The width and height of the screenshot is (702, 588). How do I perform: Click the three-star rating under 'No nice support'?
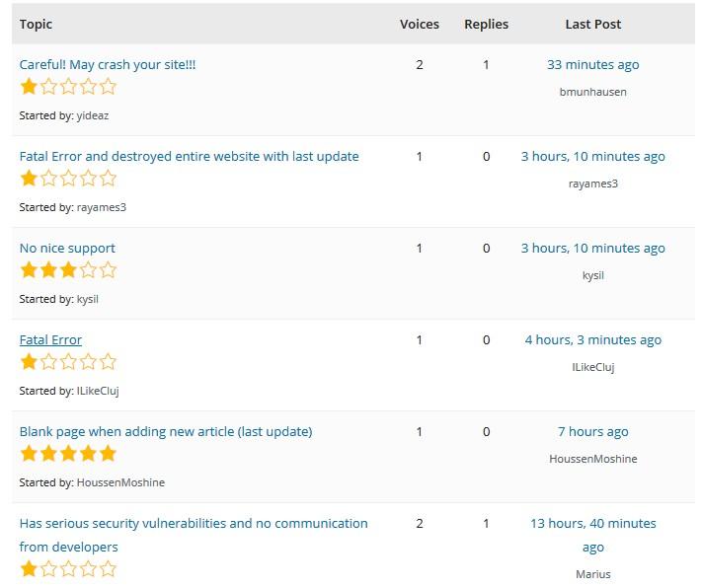[x=68, y=270]
